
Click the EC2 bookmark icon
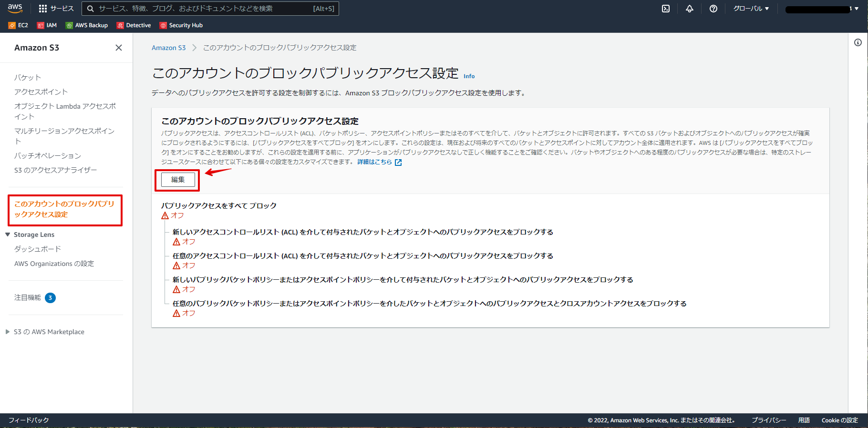(12, 25)
